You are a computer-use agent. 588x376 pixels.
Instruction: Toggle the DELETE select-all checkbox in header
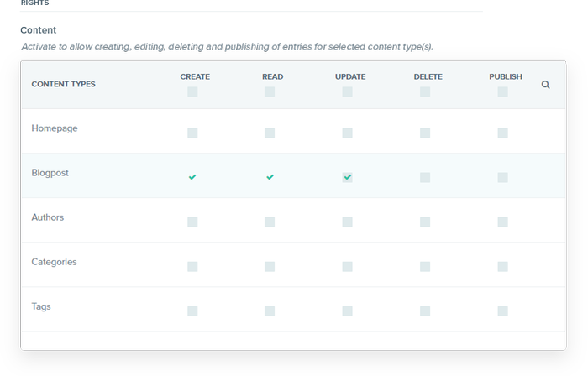pos(425,91)
